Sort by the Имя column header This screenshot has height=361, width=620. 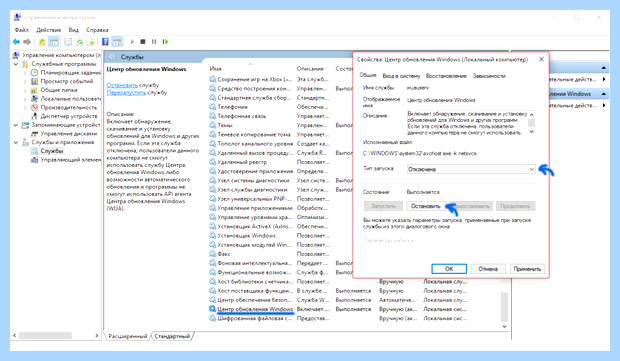pos(215,69)
